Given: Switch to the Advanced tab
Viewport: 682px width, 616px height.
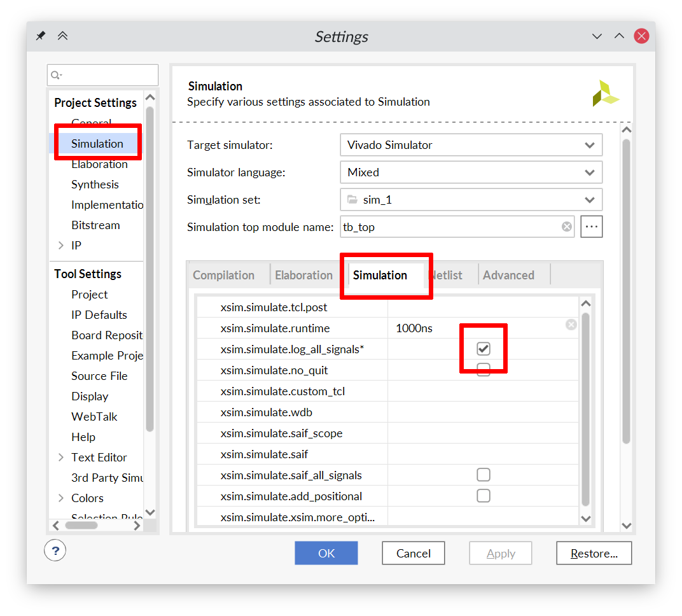Looking at the screenshot, I should [508, 276].
